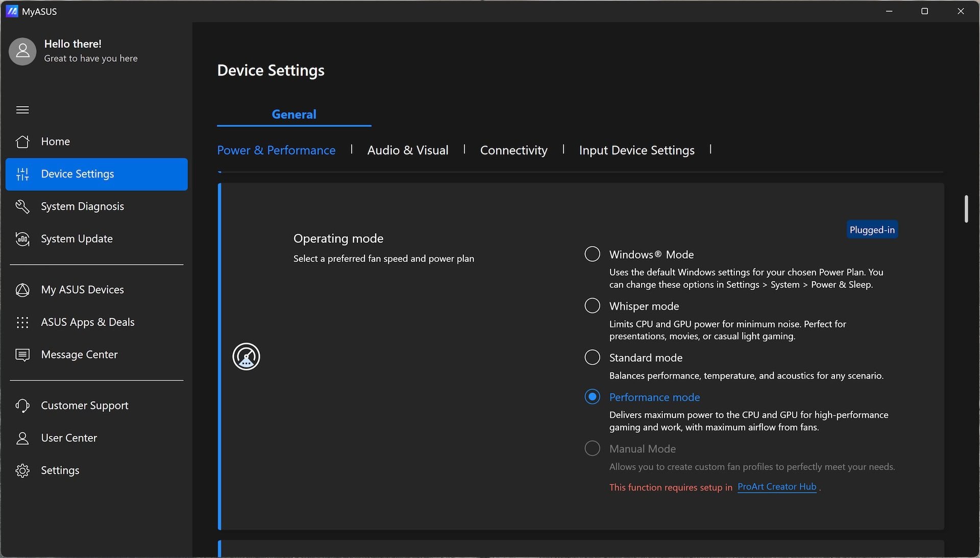Click System Update refresh icon
This screenshot has width=980, height=558.
pos(22,239)
